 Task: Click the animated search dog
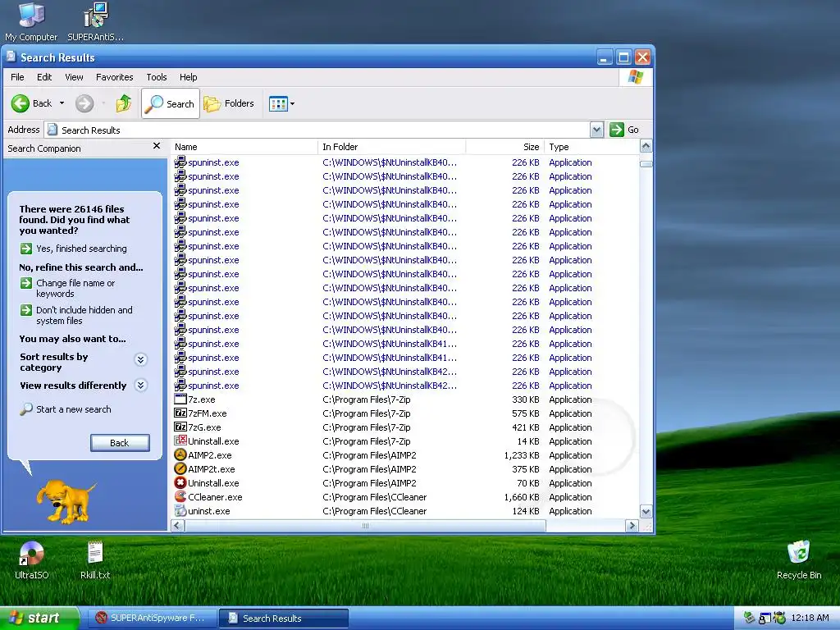tap(66, 500)
